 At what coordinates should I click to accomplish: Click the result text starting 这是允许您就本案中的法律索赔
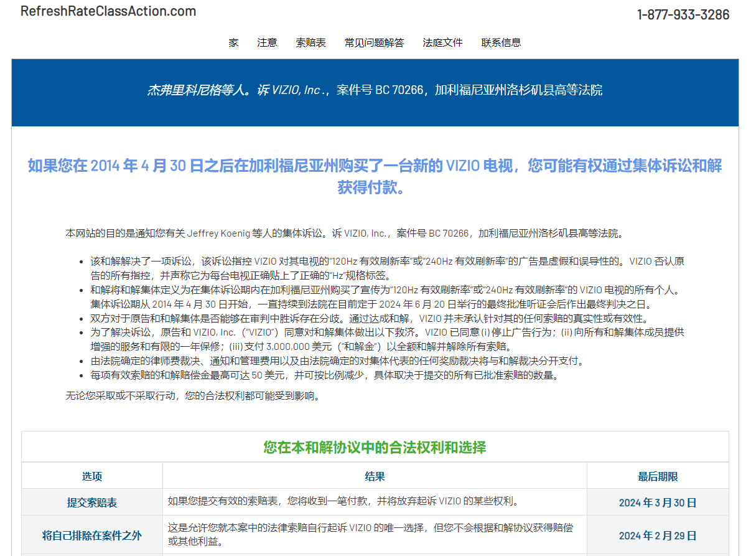(371, 535)
